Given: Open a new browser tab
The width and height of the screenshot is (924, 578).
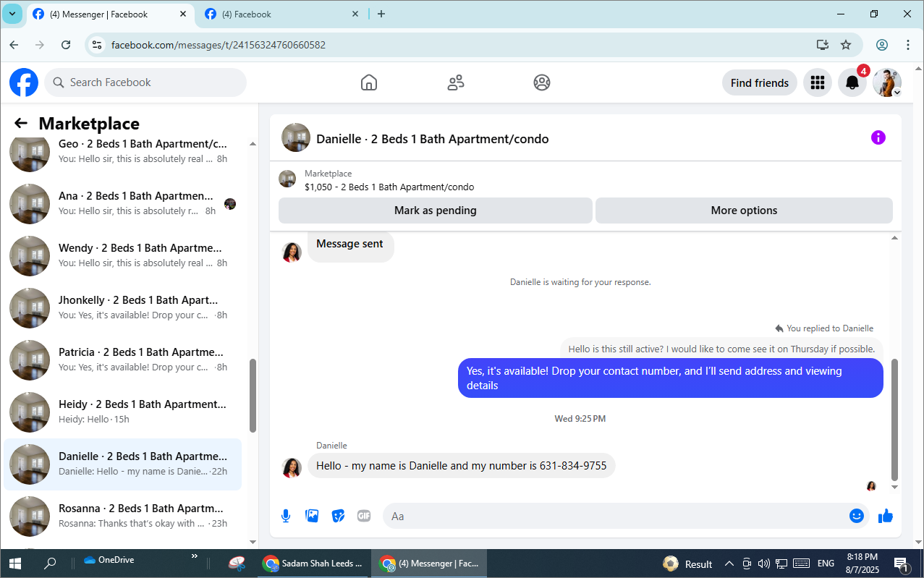Looking at the screenshot, I should tap(381, 14).
